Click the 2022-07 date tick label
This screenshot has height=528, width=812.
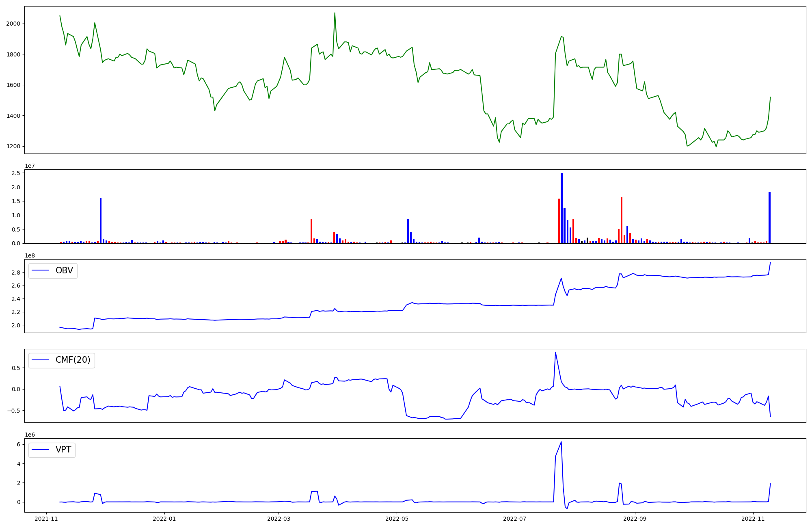coord(514,518)
